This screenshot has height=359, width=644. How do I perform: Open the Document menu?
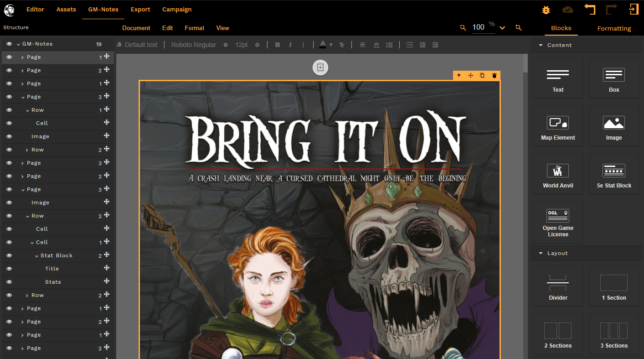coord(136,28)
